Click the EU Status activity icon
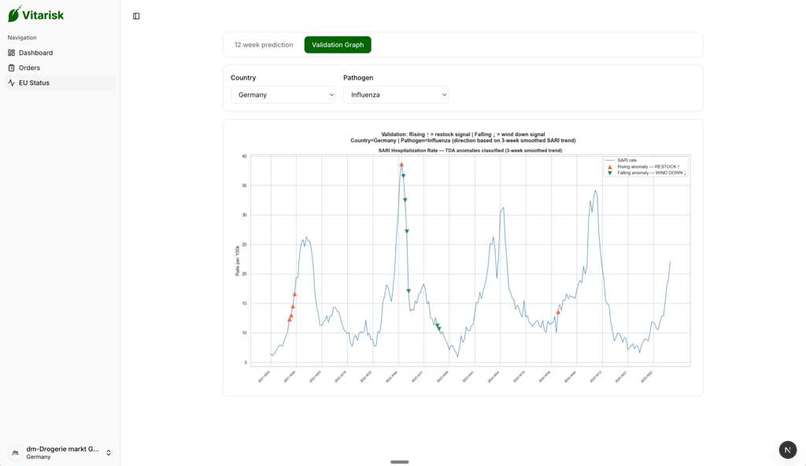Viewport: 806px width, 466px height. coord(11,83)
